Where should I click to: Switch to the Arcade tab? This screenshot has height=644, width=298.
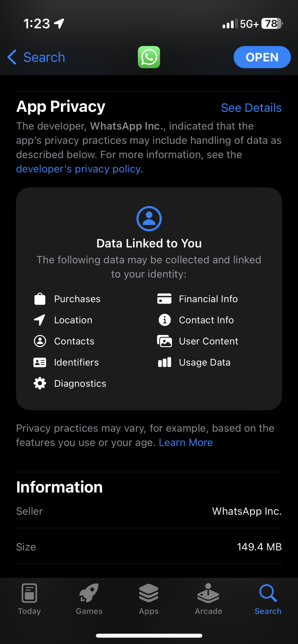click(x=208, y=599)
